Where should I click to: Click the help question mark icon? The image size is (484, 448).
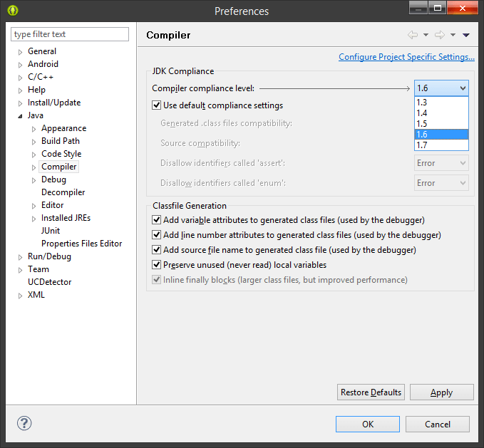24,423
